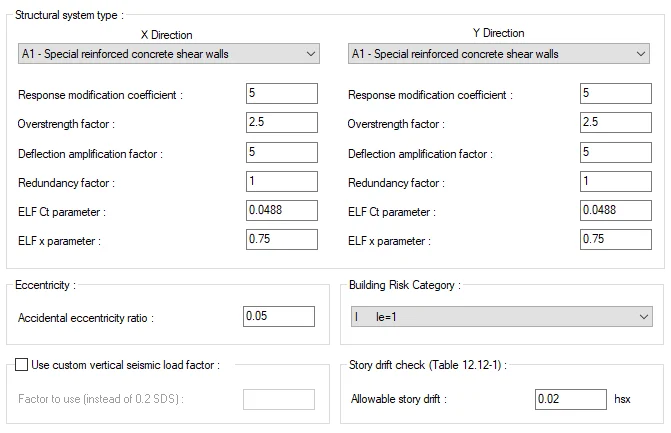The image size is (671, 433).
Task: Click X Direction Overstrength factor field
Action: (282, 122)
